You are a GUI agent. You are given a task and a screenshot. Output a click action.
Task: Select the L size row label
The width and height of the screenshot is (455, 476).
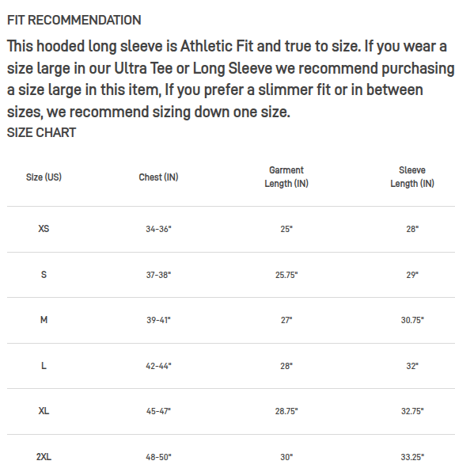coord(44,365)
